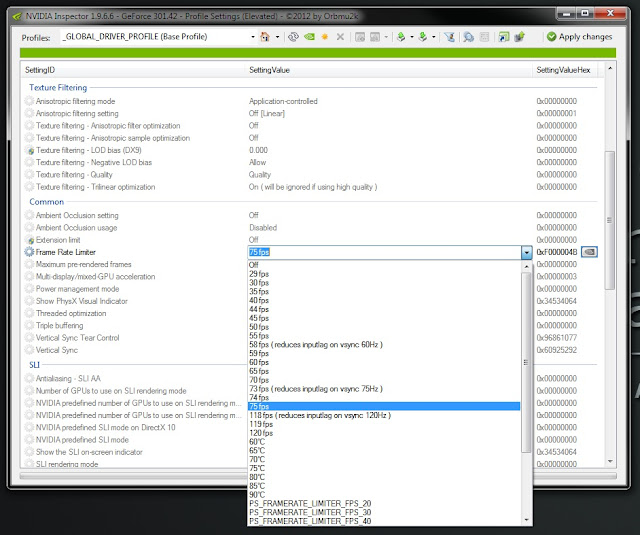The width and height of the screenshot is (640, 535).
Task: Collapse the Frame Rate Limiter dropdown via its arrow
Action: (526, 253)
